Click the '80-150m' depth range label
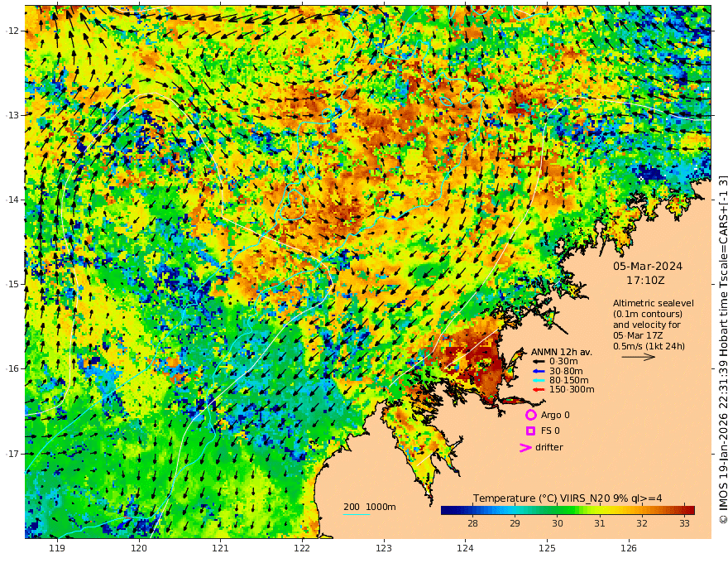 click(x=569, y=381)
